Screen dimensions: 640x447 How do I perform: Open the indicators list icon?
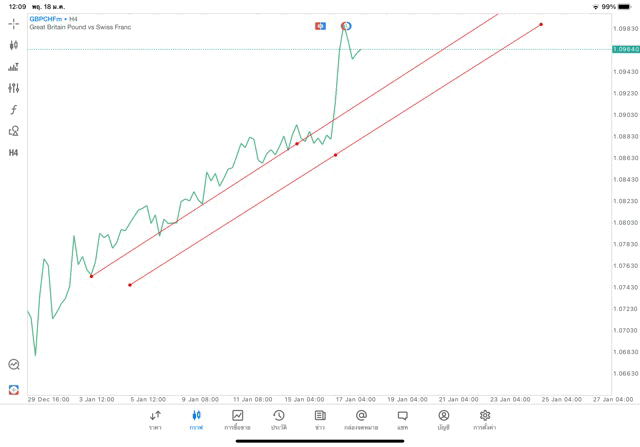[x=14, y=67]
